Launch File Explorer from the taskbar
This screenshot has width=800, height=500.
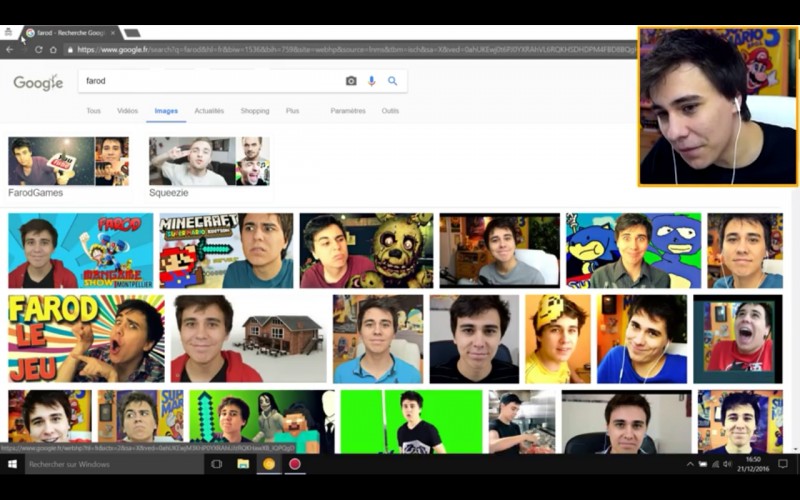pos(243,464)
